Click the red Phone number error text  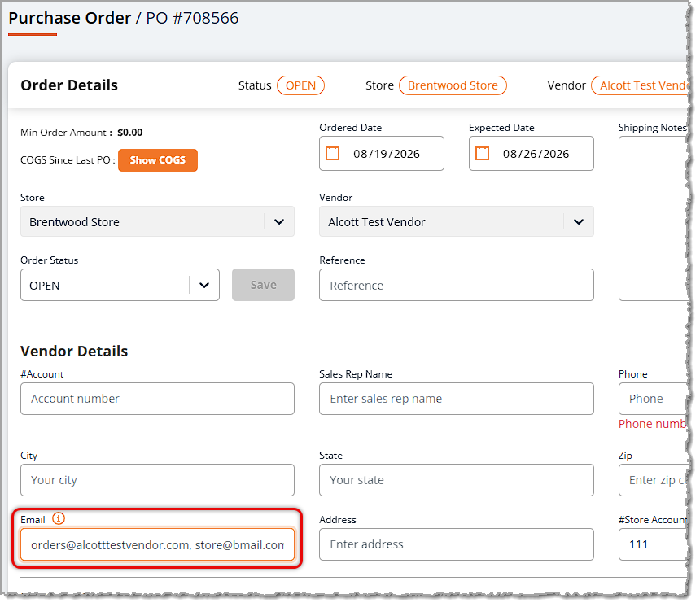(653, 424)
